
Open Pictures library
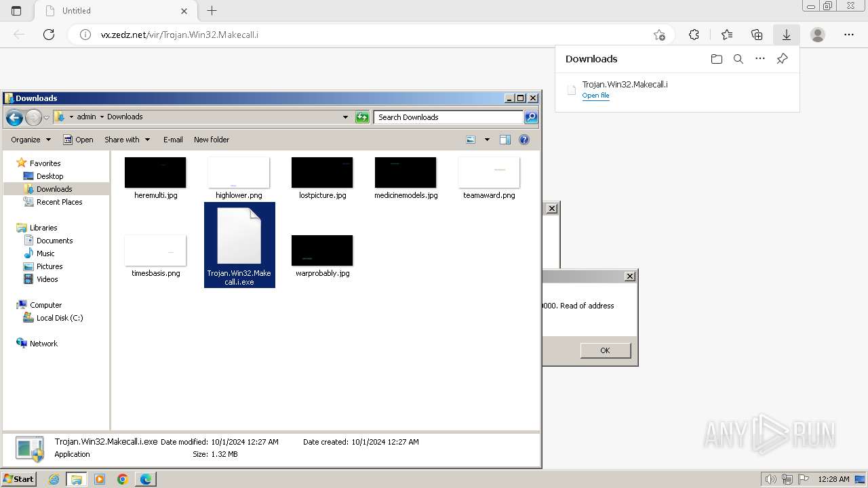pos(50,266)
